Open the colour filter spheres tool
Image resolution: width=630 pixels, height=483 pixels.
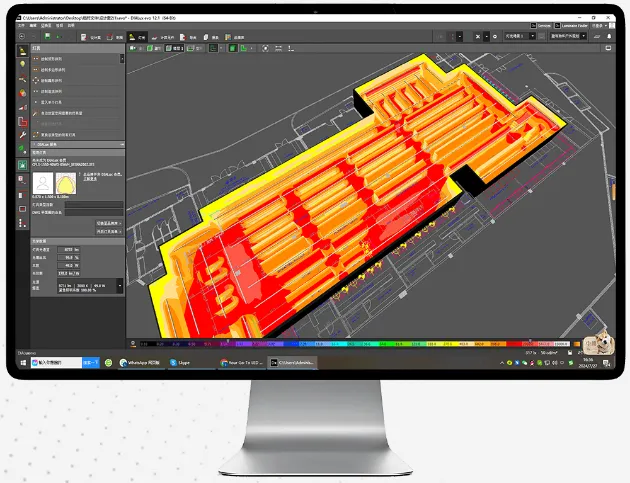tap(22, 93)
